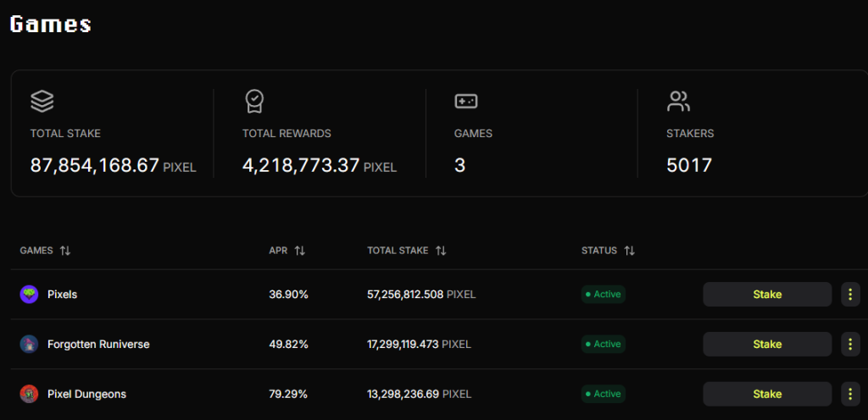
Task: Sort by Total Stake column arrows
Action: pos(441,251)
